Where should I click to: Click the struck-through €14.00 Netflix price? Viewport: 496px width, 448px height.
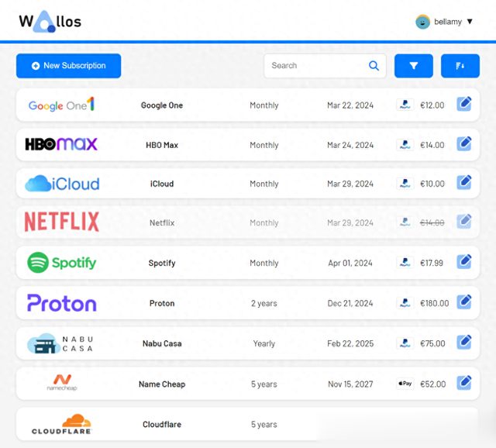[x=432, y=222]
